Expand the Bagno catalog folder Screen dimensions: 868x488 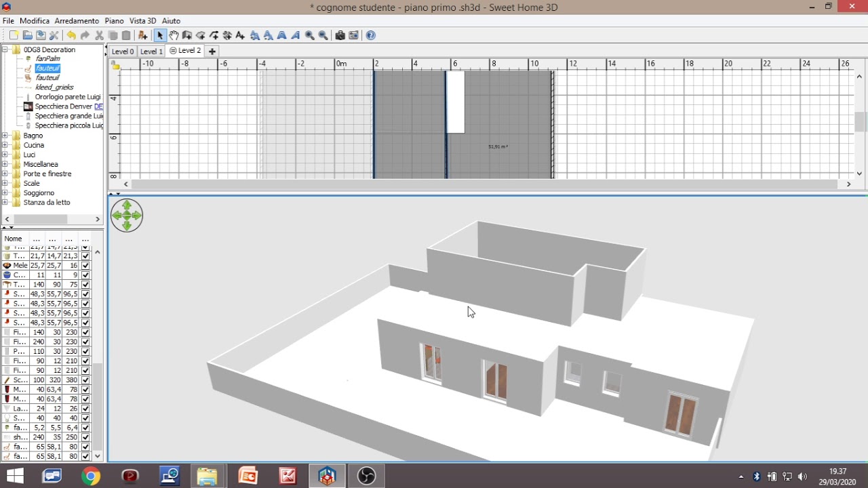tap(5, 136)
